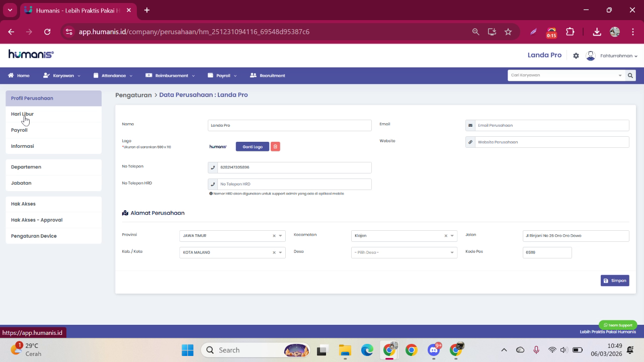This screenshot has width=644, height=362.
Task: Select Profil Perusahaan in the sidebar
Action: coord(53,98)
